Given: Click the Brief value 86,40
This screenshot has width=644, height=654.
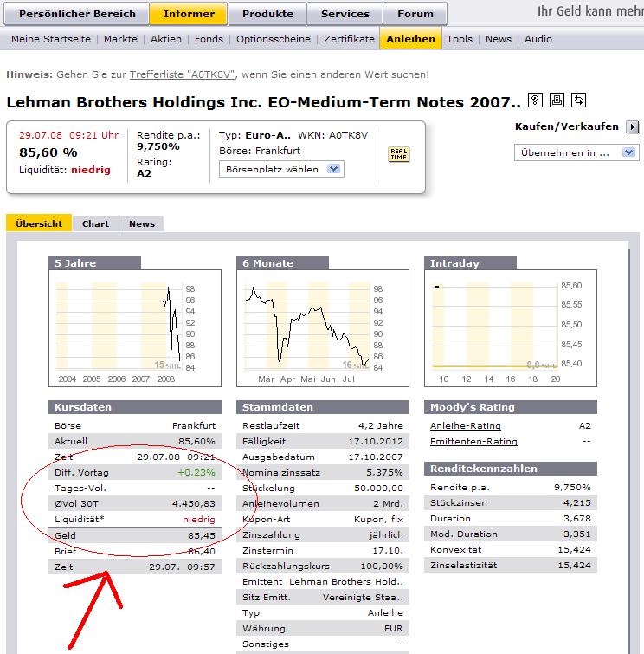Looking at the screenshot, I should tap(202, 552).
